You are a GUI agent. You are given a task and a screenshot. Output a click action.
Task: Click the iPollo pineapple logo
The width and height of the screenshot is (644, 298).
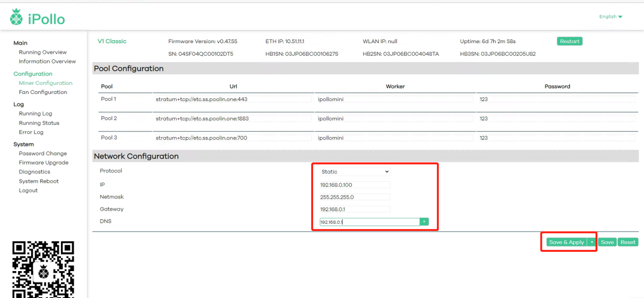pyautogui.click(x=16, y=18)
